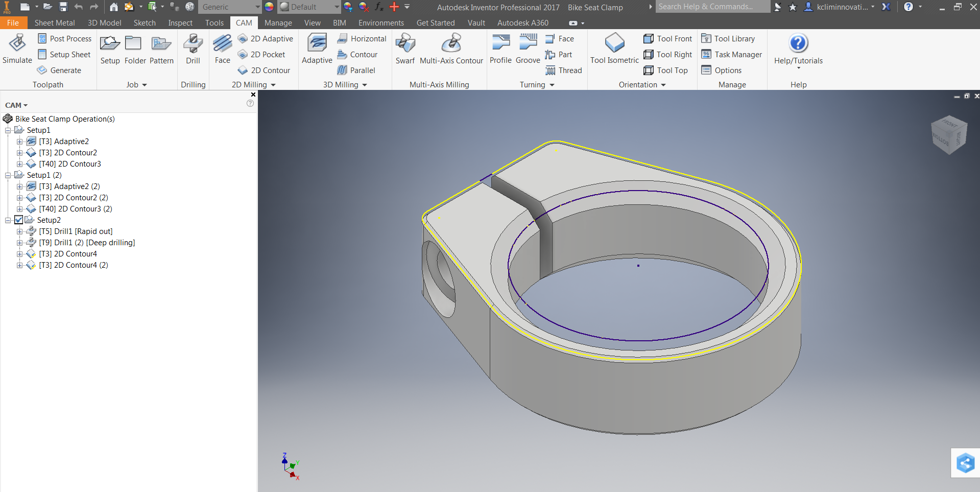Viewport: 980px width, 492px height.
Task: Select 2D Pocket operation
Action: [x=261, y=55]
